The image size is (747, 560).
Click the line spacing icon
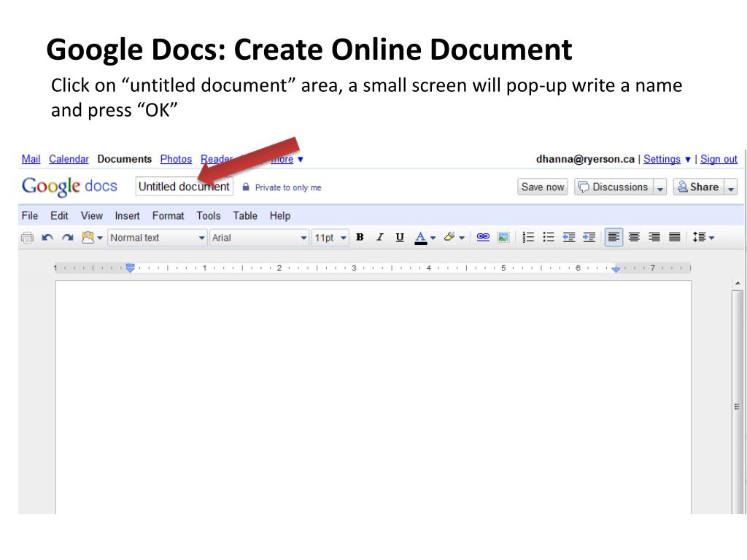tap(699, 237)
